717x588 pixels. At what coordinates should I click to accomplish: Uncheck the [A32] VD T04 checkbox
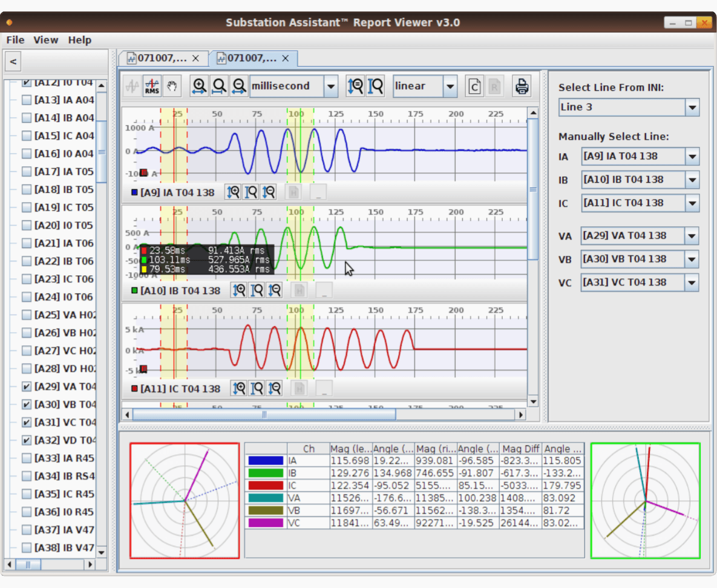(27, 440)
